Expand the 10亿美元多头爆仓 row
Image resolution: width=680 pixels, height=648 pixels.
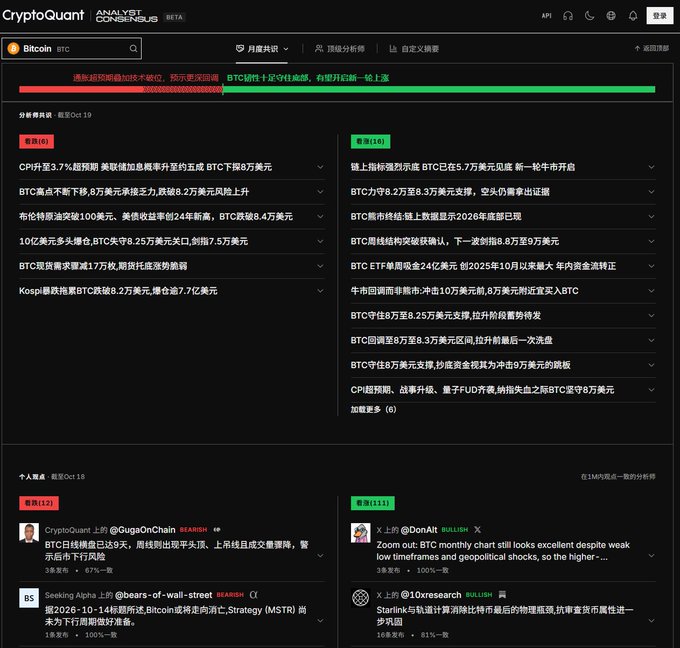(171, 241)
